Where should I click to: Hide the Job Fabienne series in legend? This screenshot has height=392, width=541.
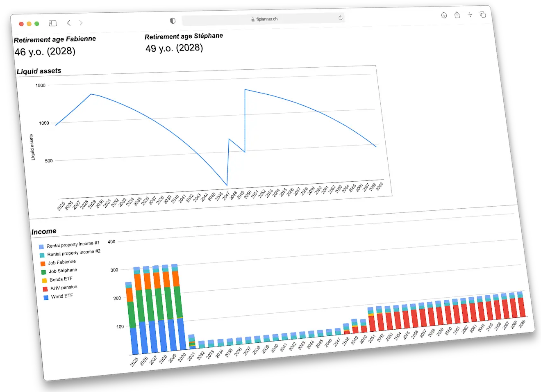(61, 262)
